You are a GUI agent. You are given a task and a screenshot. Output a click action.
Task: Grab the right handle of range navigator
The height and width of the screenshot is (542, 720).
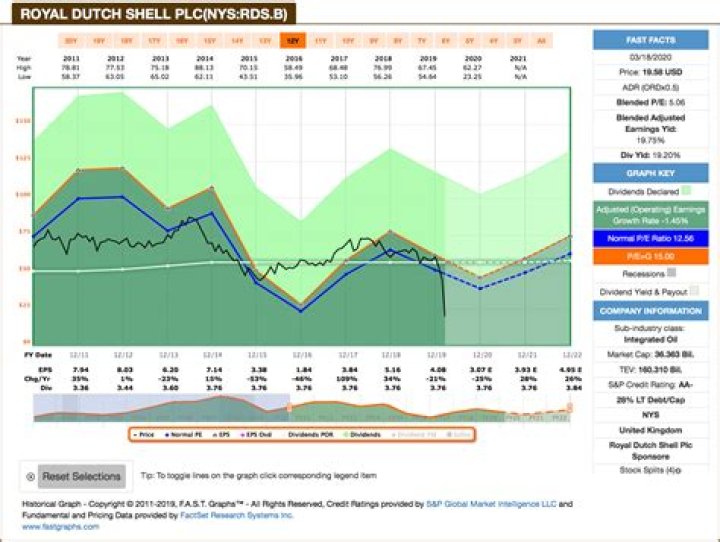click(x=569, y=407)
